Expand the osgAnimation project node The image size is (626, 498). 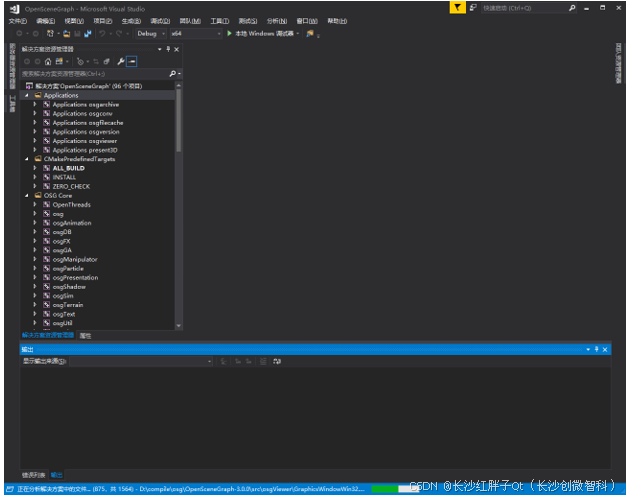point(35,223)
